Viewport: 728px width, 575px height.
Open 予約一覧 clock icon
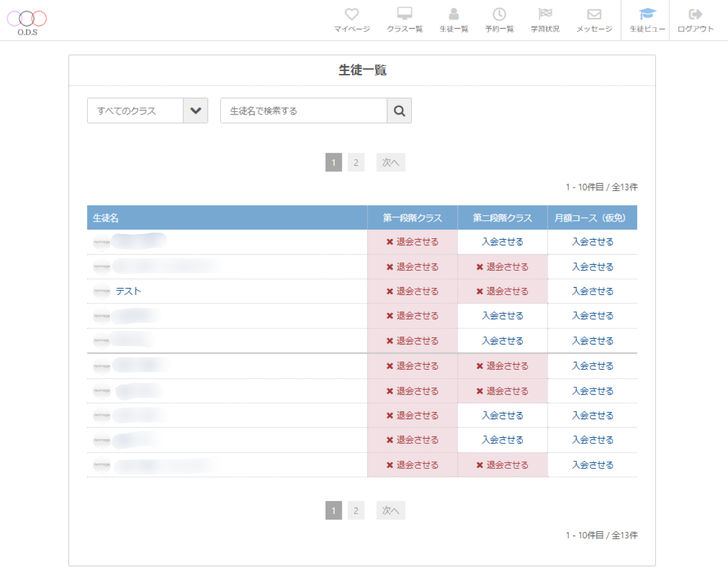click(499, 14)
